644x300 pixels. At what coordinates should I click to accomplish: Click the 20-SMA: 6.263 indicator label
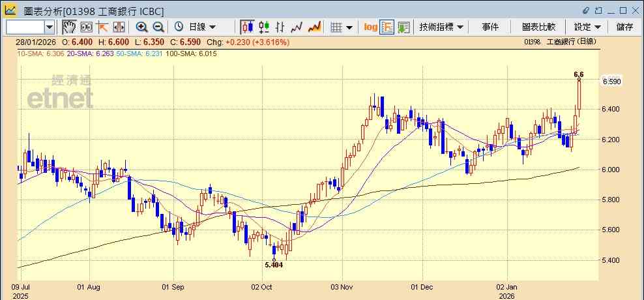[90, 53]
